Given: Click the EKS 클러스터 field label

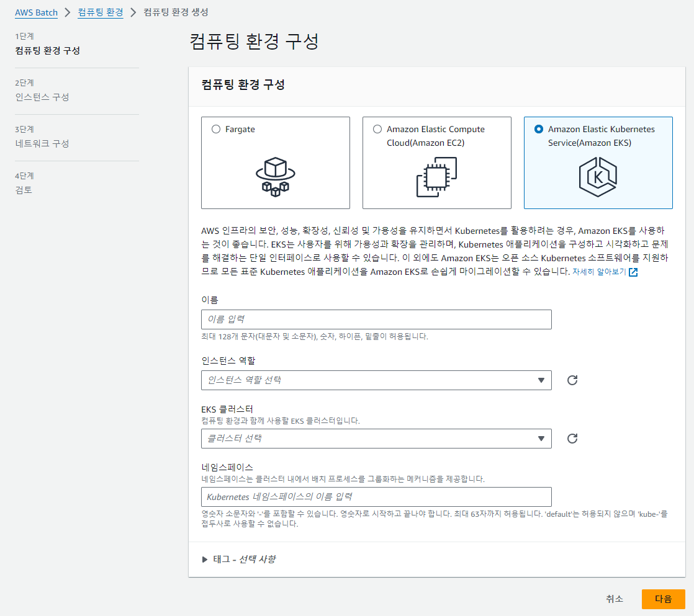Looking at the screenshot, I should tap(227, 409).
